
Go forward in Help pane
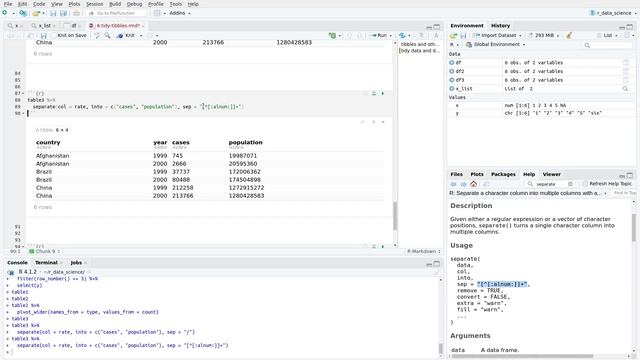pos(463,184)
